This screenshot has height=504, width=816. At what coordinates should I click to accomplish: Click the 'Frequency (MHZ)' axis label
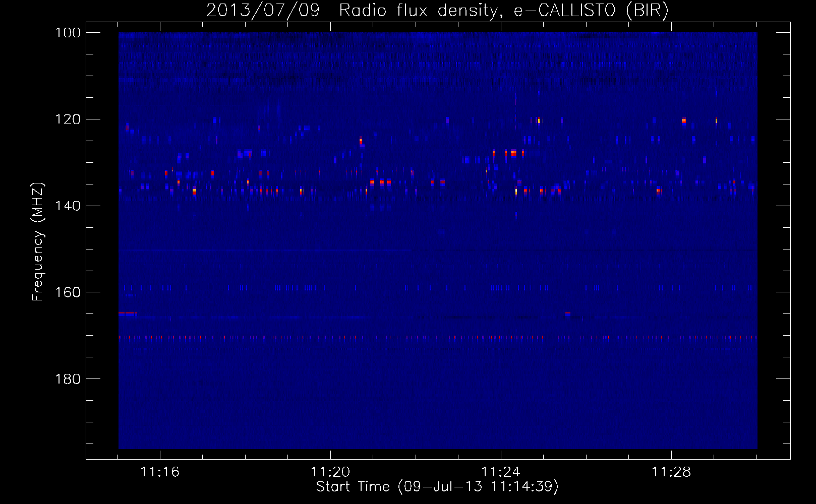[x=38, y=242]
